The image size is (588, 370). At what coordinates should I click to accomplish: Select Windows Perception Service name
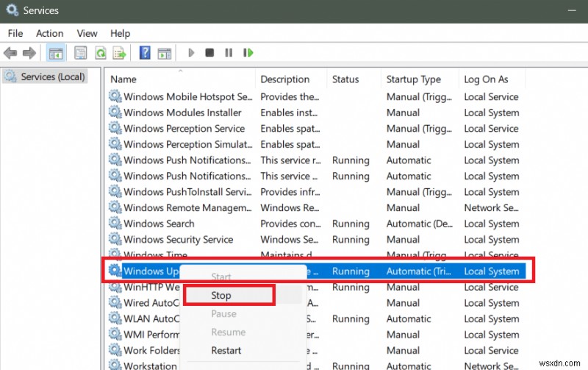click(x=184, y=128)
